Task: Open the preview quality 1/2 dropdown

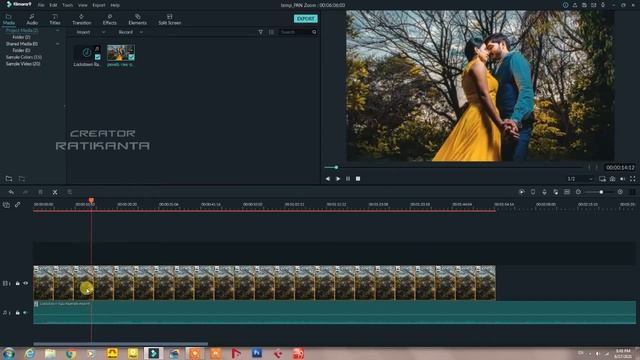Action: [x=580, y=179]
